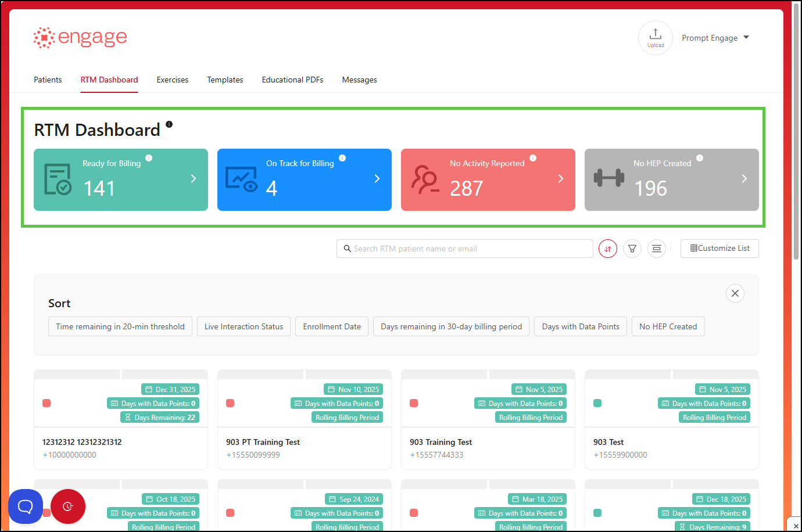Viewport: 802px width, 532px height.
Task: Expand Ready for Billing card chevron
Action: tap(194, 178)
